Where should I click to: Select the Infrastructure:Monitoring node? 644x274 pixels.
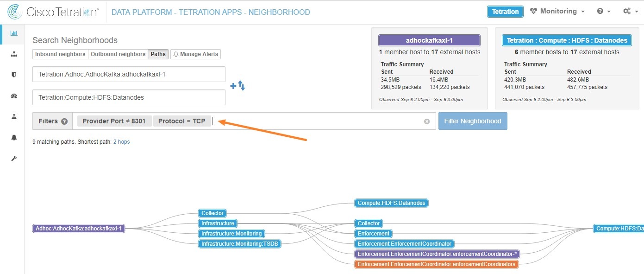(x=231, y=234)
